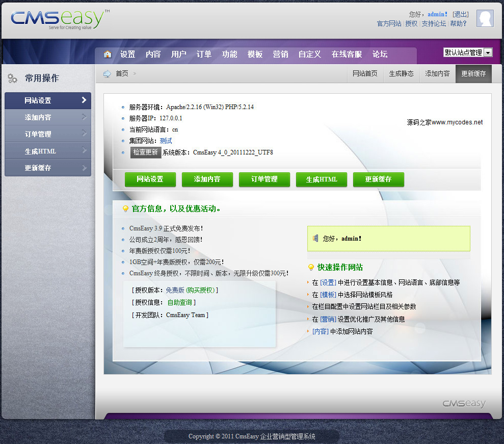Click the user avatar icon in the header

[485, 18]
